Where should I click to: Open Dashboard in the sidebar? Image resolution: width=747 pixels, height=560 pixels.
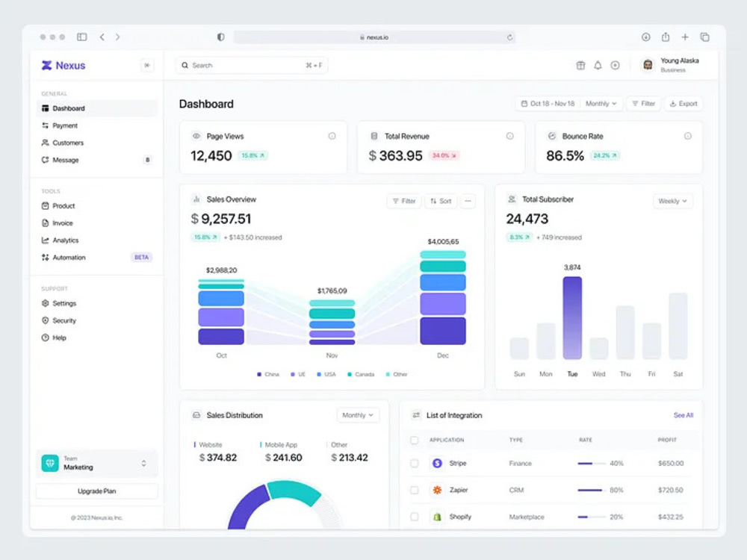pos(96,108)
